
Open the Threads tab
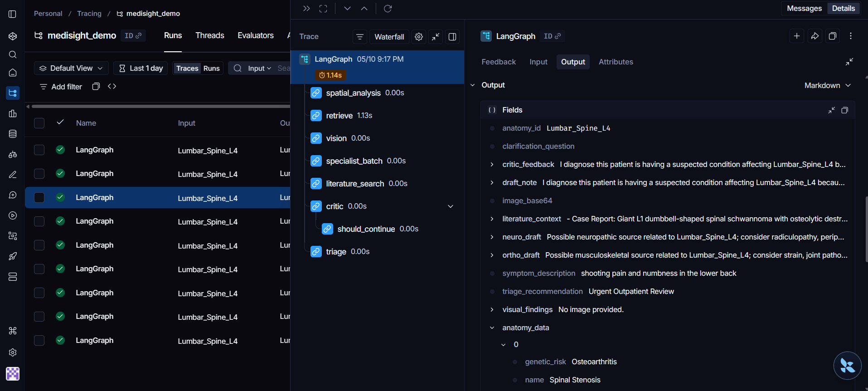(x=210, y=35)
